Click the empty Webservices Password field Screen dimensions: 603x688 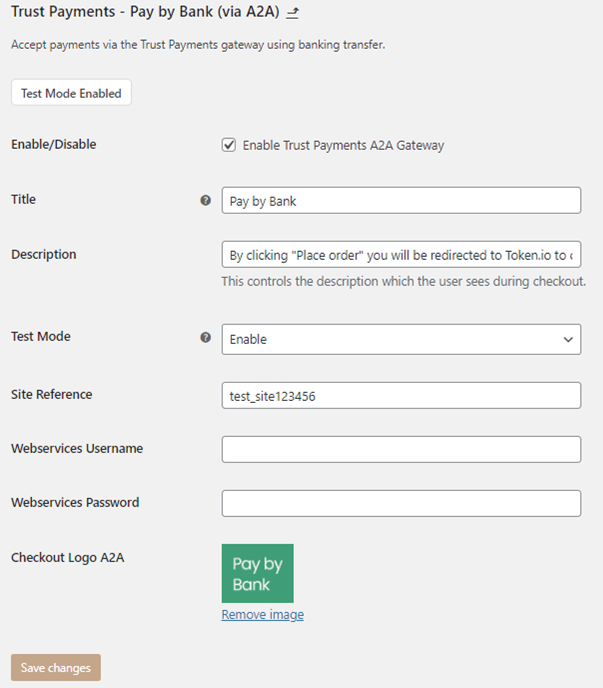pyautogui.click(x=401, y=503)
